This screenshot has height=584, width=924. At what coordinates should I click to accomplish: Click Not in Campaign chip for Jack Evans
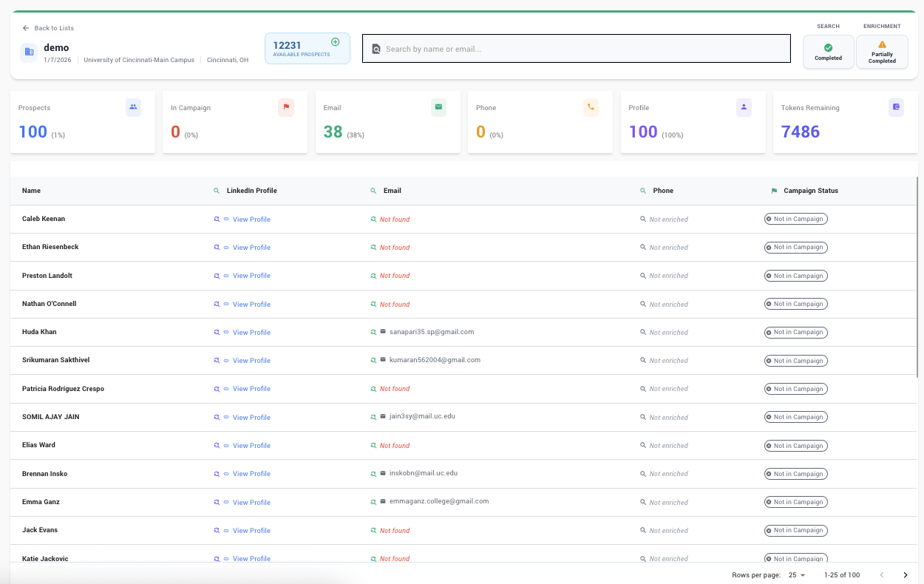[796, 531]
